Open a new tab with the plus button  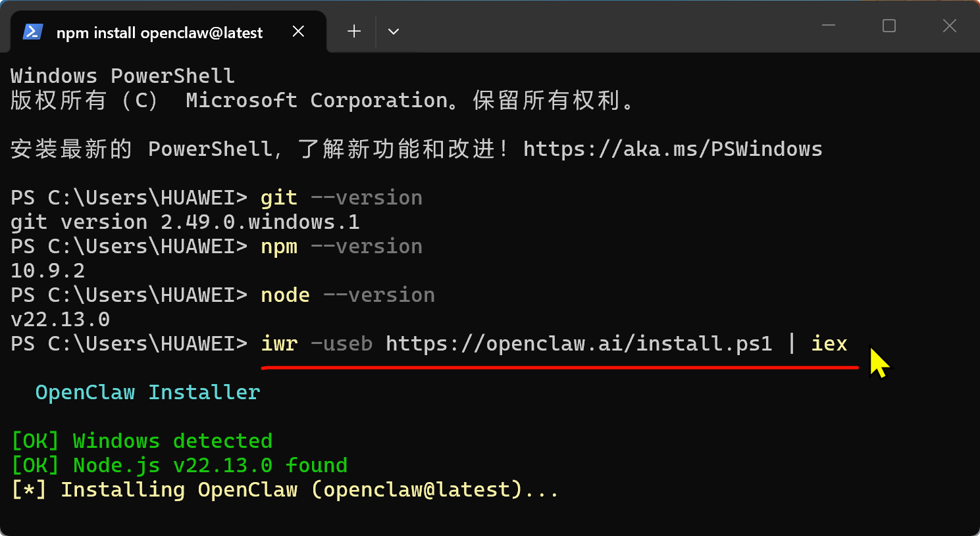tap(354, 32)
